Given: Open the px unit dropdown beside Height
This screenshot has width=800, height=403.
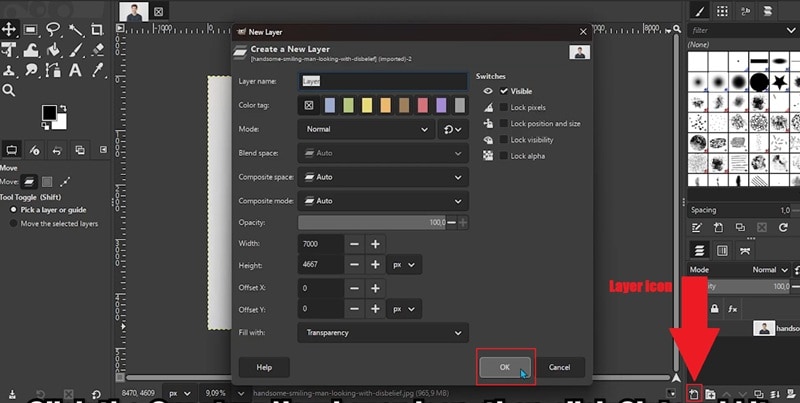Looking at the screenshot, I should (x=404, y=265).
